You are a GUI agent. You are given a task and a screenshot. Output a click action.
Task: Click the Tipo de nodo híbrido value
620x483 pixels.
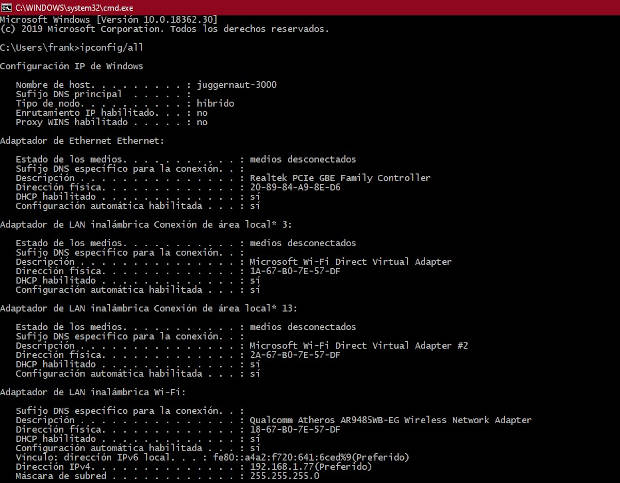(x=215, y=103)
